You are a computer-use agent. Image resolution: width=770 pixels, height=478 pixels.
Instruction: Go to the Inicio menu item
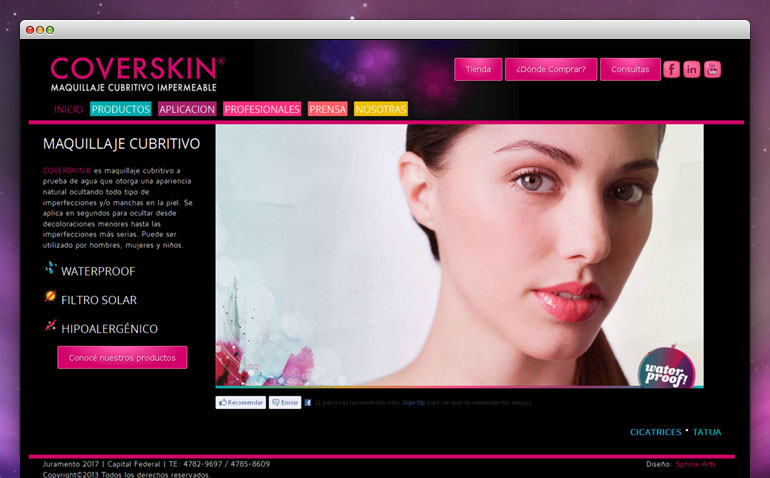tap(68, 109)
